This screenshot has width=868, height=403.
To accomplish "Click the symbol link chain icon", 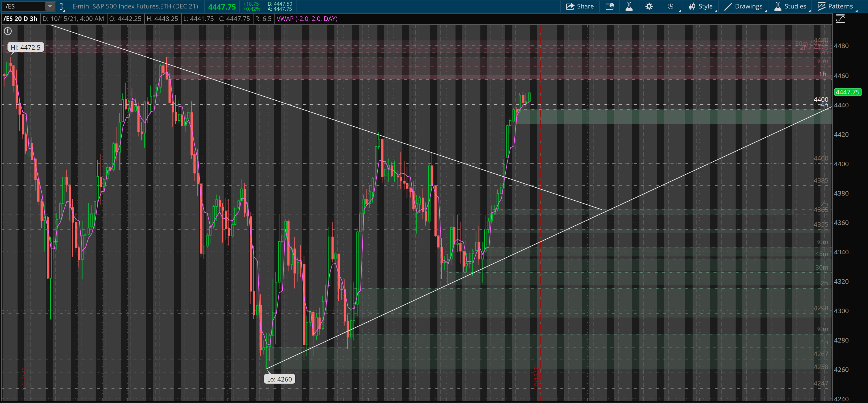I will [61, 6].
